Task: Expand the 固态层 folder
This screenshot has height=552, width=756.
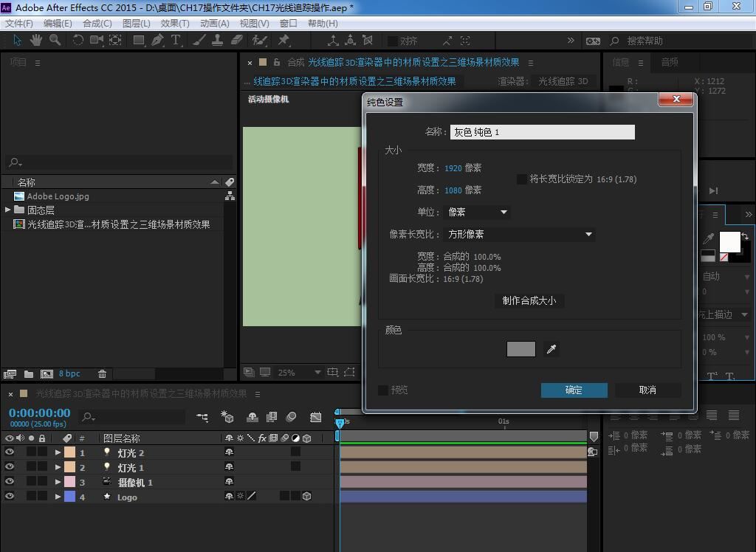Action: click(x=8, y=210)
